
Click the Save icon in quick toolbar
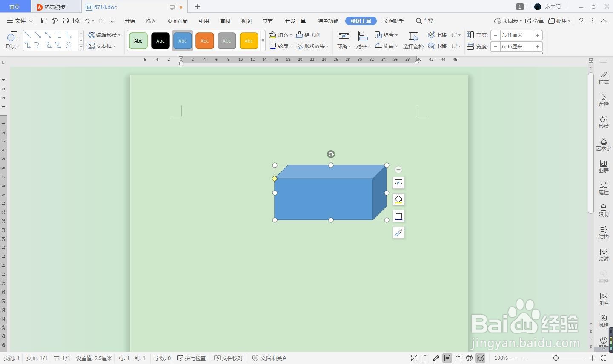click(44, 21)
